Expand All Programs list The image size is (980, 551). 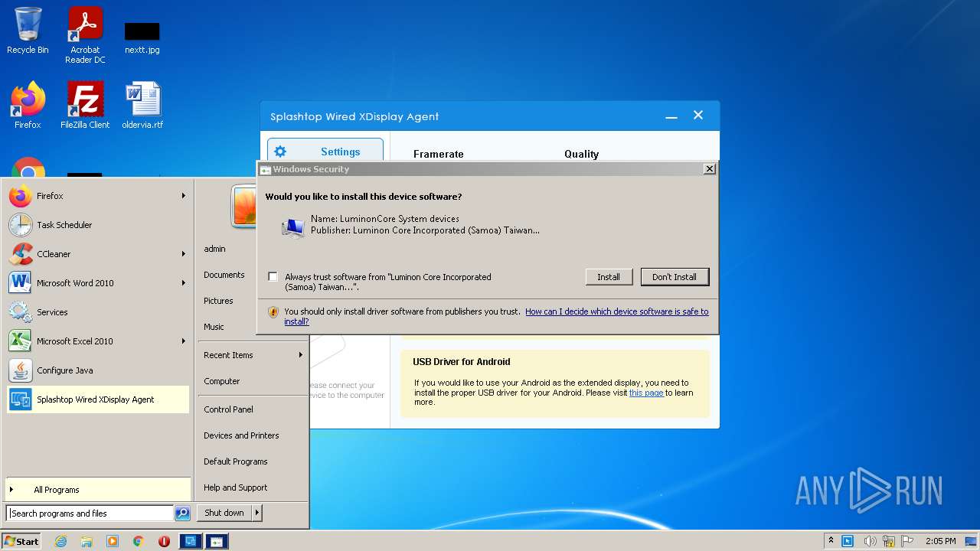(97, 490)
